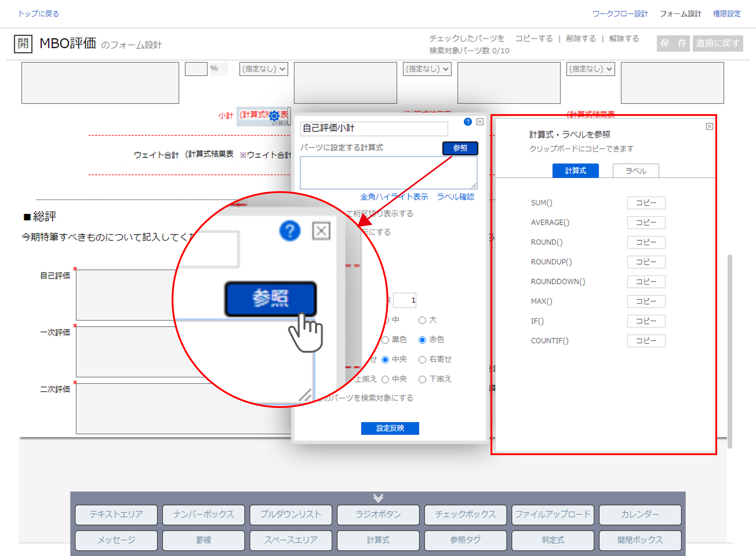This screenshot has width=756, height=556.
Task: Go to 権限設定
Action: (727, 14)
